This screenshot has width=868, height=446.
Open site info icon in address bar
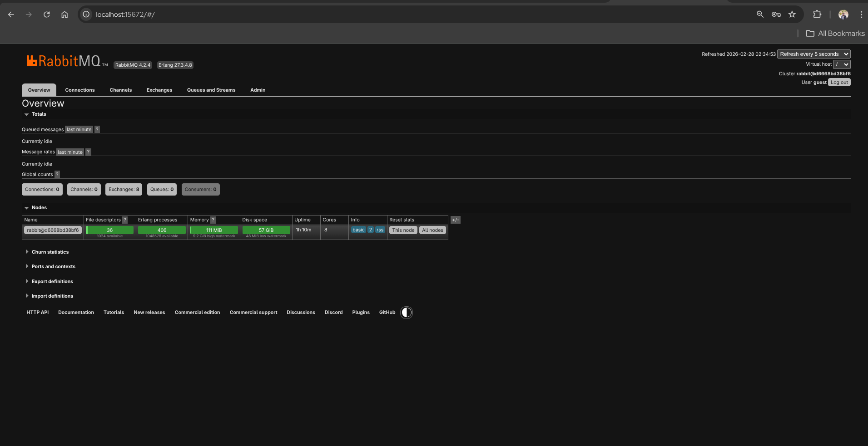pyautogui.click(x=86, y=15)
